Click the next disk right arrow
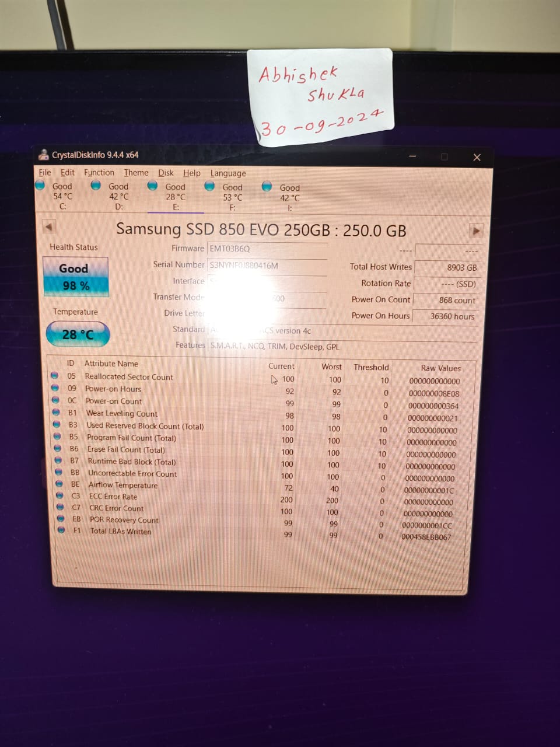Screen dimensions: 560x747 pyautogui.click(x=476, y=231)
